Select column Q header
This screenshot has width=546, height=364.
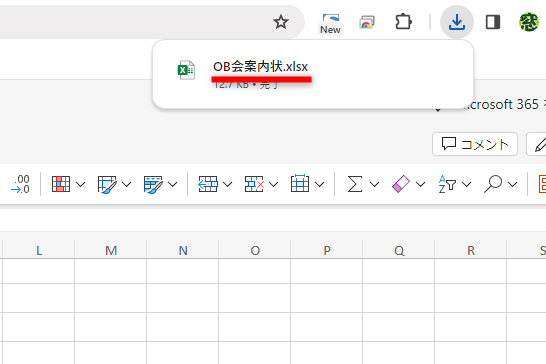tap(399, 250)
